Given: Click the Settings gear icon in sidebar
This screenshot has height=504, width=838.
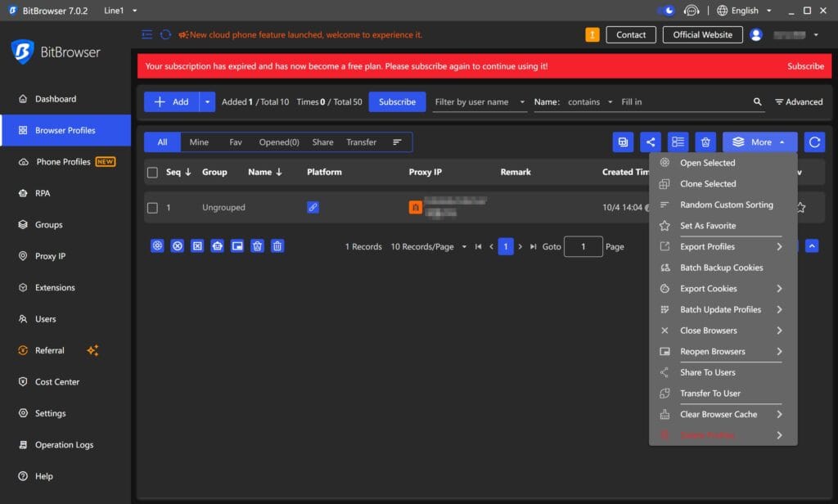Looking at the screenshot, I should click(x=23, y=413).
